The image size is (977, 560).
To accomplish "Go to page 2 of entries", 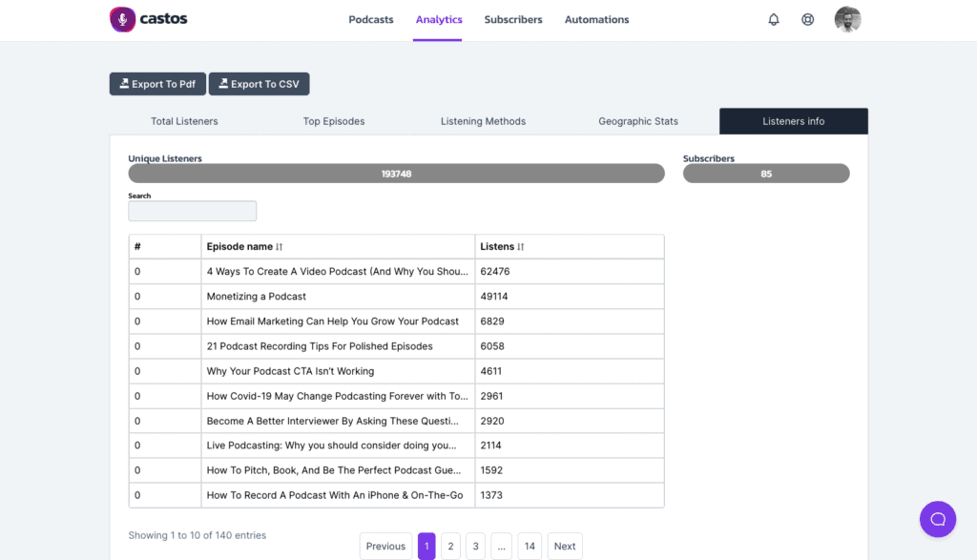I will [x=450, y=547].
